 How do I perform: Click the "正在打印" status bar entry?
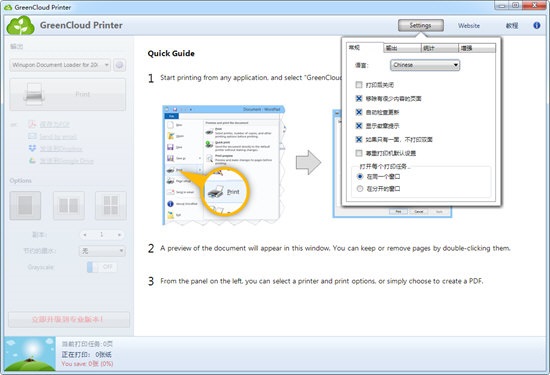(x=86, y=354)
